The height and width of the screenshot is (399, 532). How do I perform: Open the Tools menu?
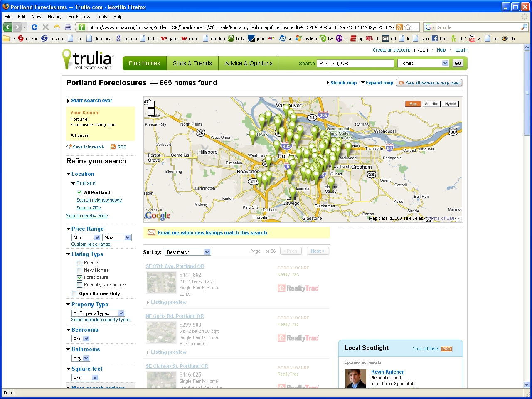click(102, 17)
